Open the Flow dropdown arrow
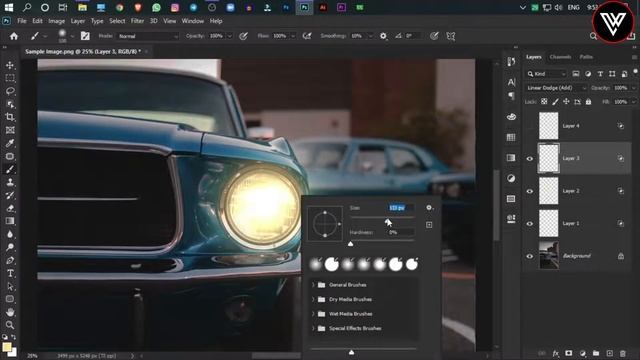This screenshot has width=640, height=360. [293, 36]
